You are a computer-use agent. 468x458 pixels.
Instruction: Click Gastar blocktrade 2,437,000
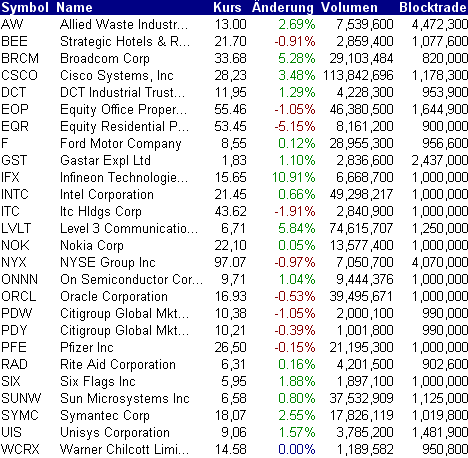click(439, 160)
